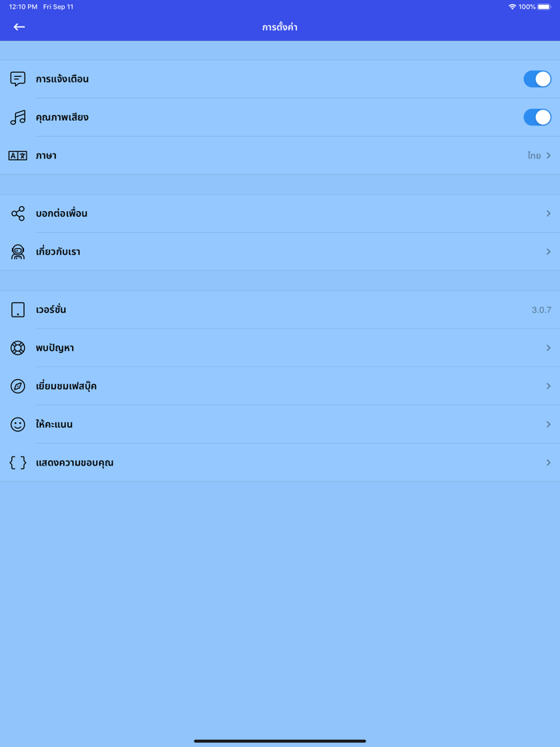Click the astronaut icon for เกี่ยวกับเรา
The height and width of the screenshot is (747, 560).
tap(18, 252)
